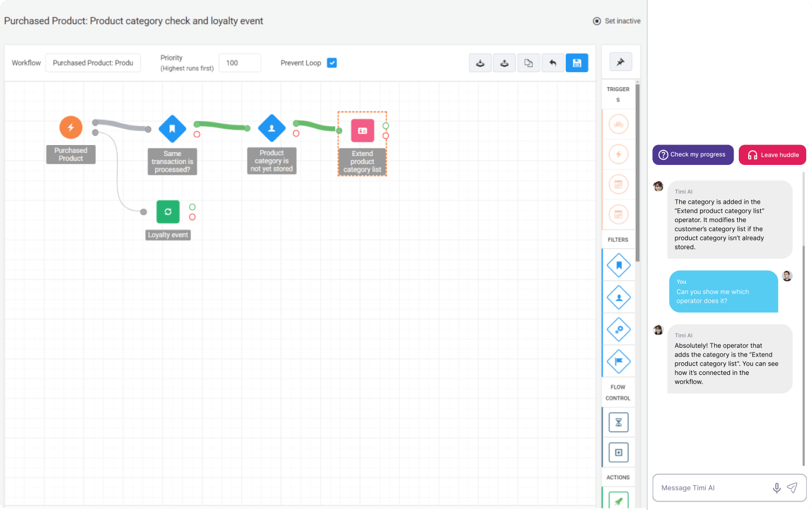
Task: Select the hourglass flow control operator
Action: [x=618, y=422]
